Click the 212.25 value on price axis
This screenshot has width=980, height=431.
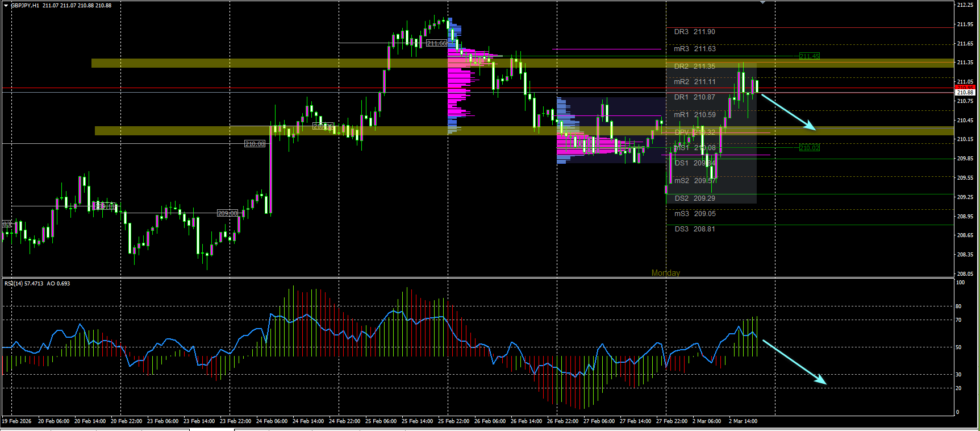[965, 5]
